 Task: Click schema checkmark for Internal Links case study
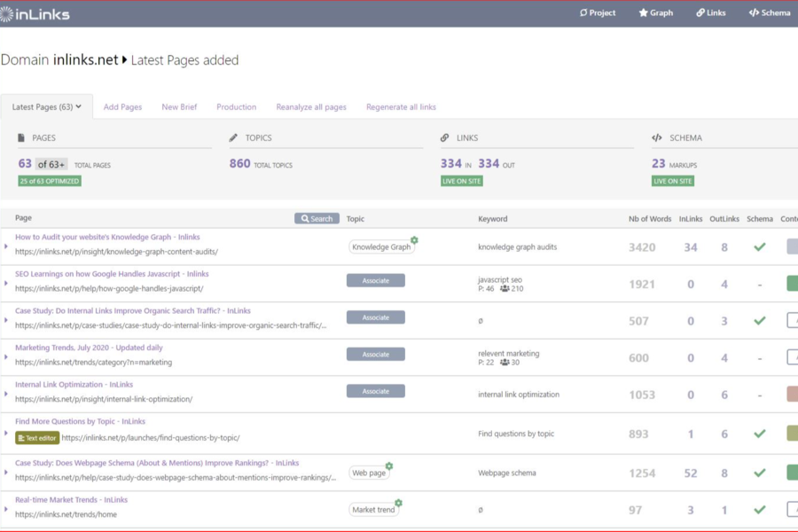[x=760, y=321]
